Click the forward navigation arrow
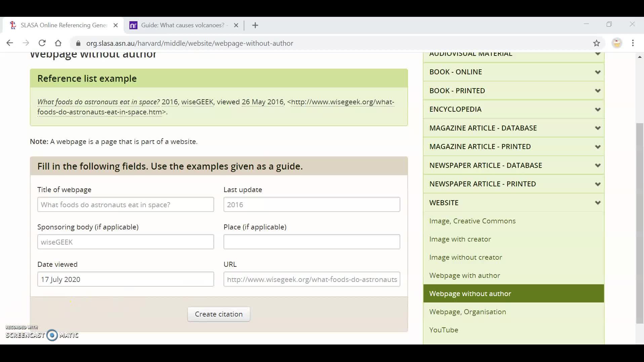The image size is (644, 362). (x=26, y=43)
